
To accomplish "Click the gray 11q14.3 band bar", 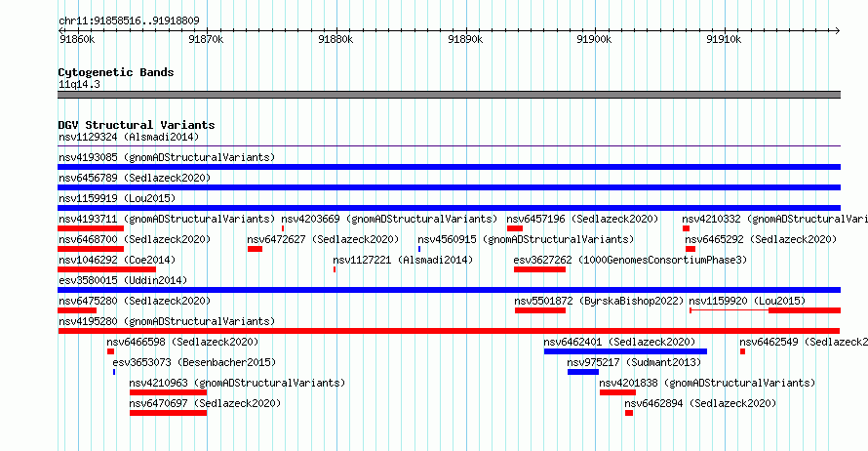I will tap(449, 95).
